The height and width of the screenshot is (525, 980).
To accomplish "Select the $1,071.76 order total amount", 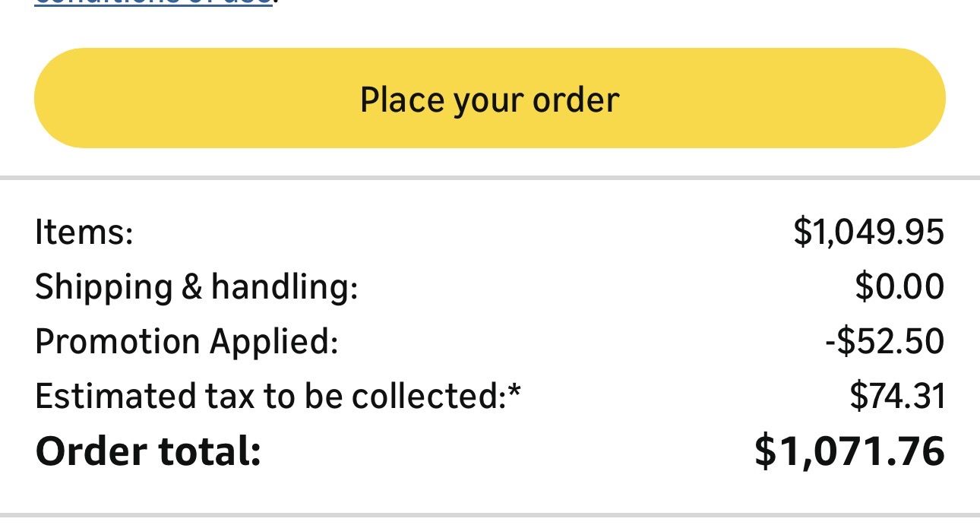I will pyautogui.click(x=849, y=451).
